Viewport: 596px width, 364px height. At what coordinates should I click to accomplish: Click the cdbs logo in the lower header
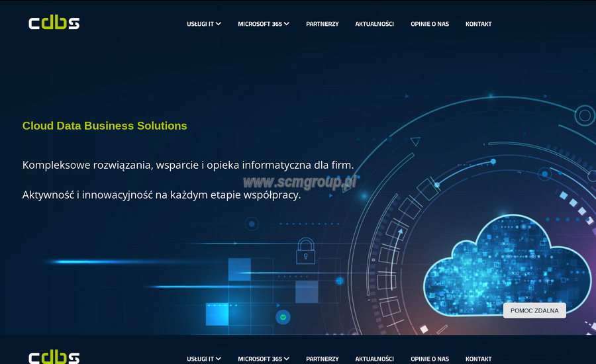(x=54, y=357)
